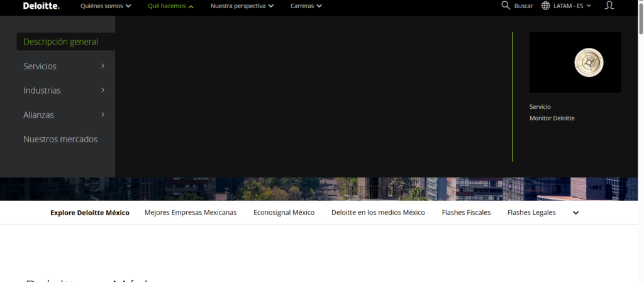Open the LATAM - ES region selector

[x=572, y=6]
